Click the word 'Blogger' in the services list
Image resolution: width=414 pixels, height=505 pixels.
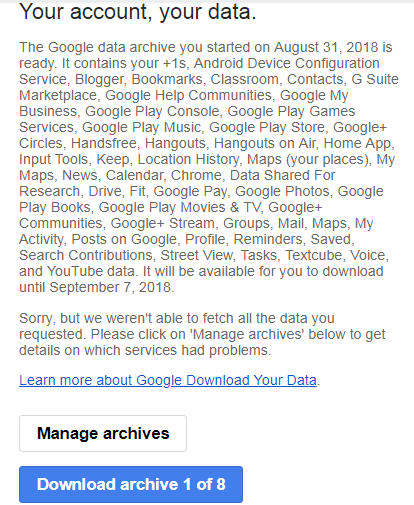tap(99, 79)
